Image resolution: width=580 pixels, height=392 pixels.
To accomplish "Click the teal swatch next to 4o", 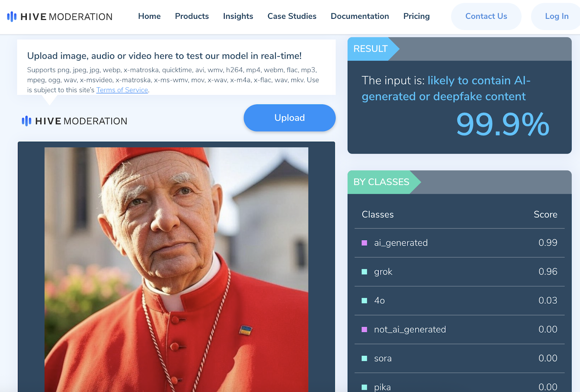I will click(x=364, y=301).
